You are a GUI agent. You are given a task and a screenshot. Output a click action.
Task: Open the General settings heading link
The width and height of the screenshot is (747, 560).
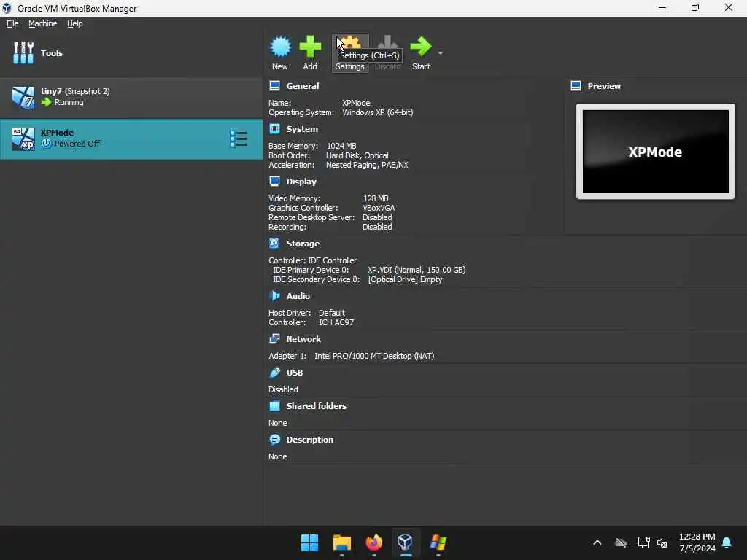303,86
